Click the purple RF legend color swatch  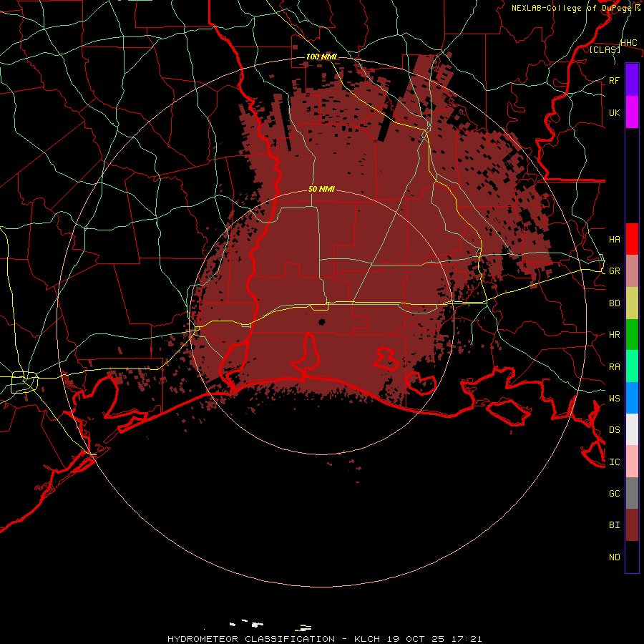point(632,80)
